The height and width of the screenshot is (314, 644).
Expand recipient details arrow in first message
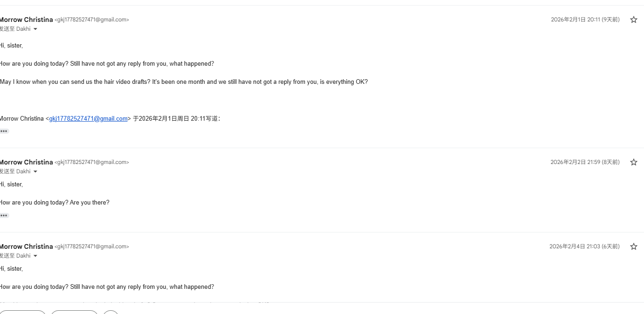point(35,29)
